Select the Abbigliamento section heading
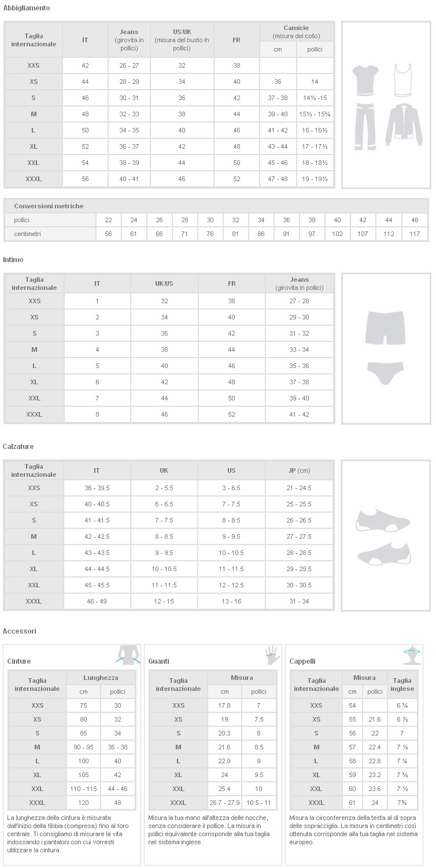 27,8
